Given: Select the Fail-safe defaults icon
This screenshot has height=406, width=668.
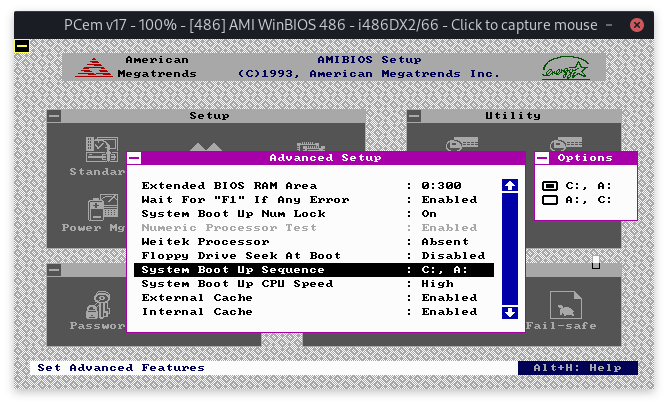Looking at the screenshot, I should coord(565,305).
